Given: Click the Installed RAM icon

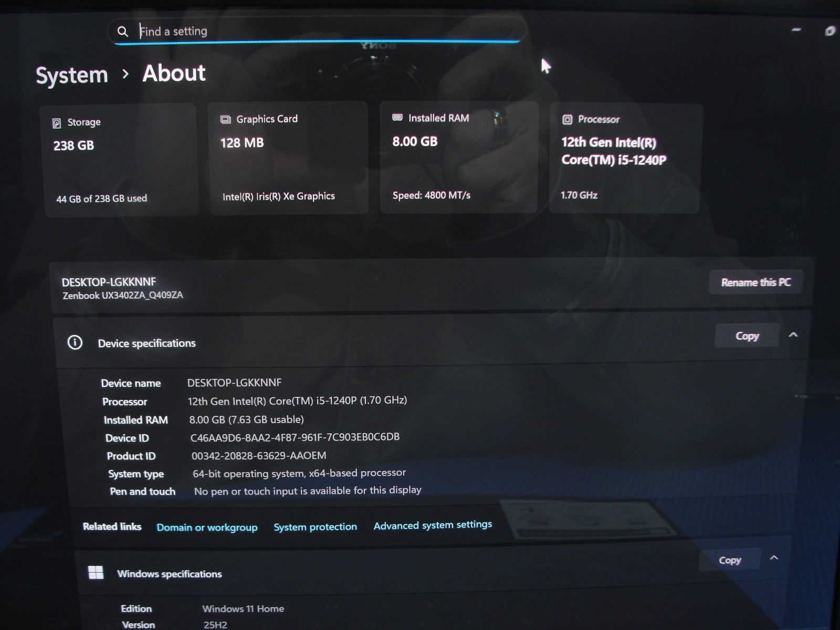Looking at the screenshot, I should (x=397, y=118).
